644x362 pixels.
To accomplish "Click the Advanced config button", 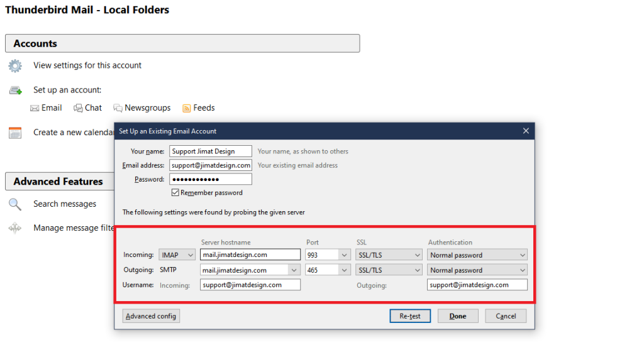I will click(151, 316).
